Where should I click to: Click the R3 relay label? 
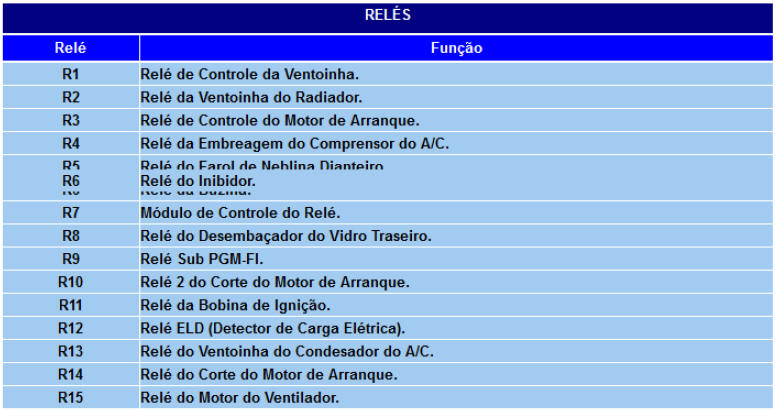(70, 120)
